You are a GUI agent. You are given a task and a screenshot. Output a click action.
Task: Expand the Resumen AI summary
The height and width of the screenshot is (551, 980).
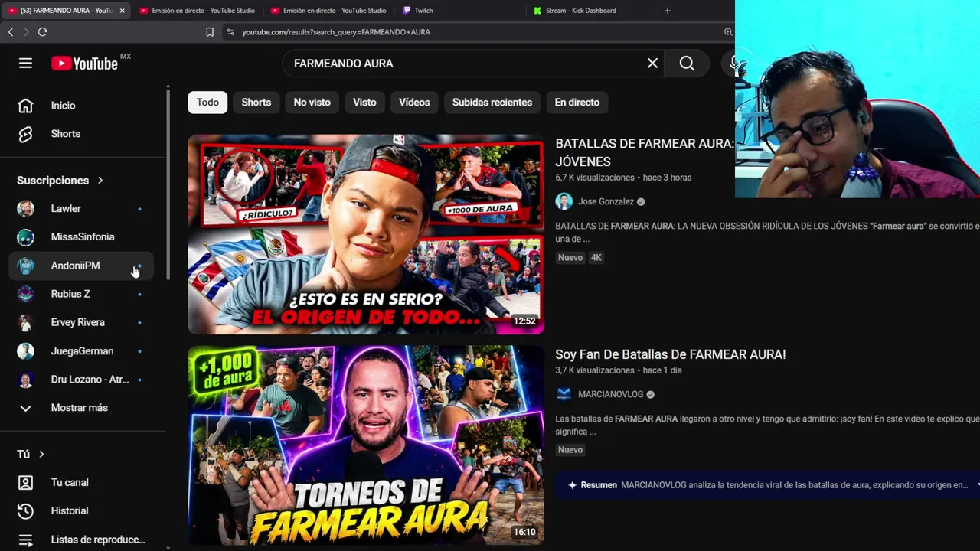[767, 485]
